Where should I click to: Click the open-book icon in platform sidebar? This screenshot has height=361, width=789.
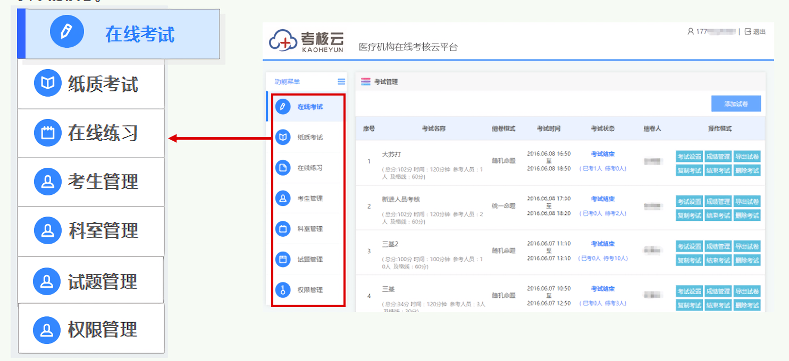(x=283, y=137)
